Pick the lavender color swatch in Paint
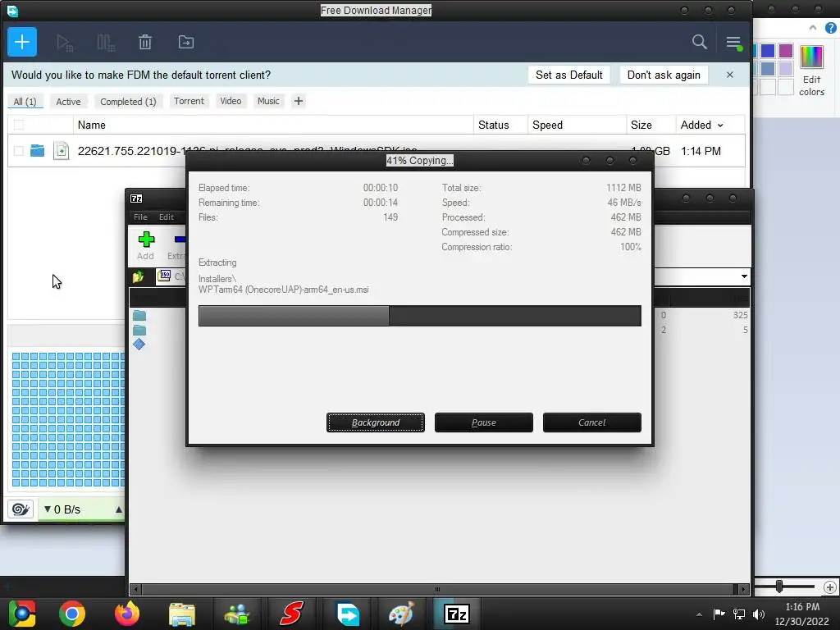Screen dimensions: 840x630 click(x=786, y=69)
